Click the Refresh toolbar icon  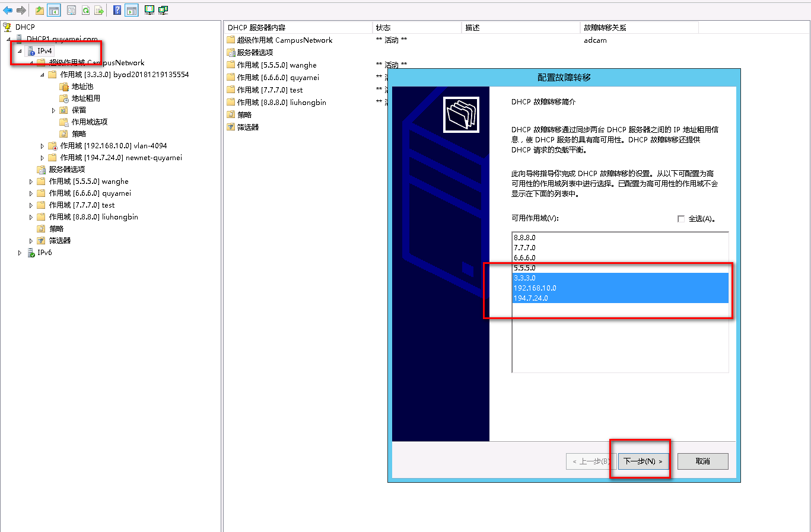coord(85,10)
